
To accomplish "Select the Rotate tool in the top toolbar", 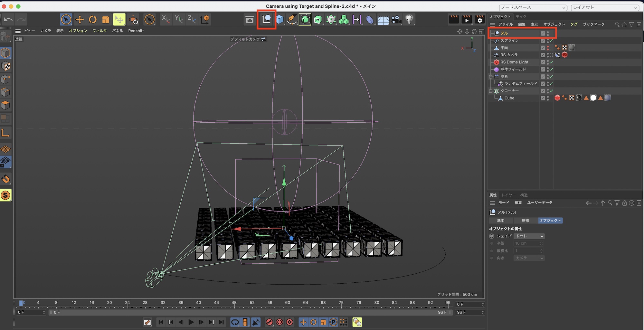I will pyautogui.click(x=93, y=20).
